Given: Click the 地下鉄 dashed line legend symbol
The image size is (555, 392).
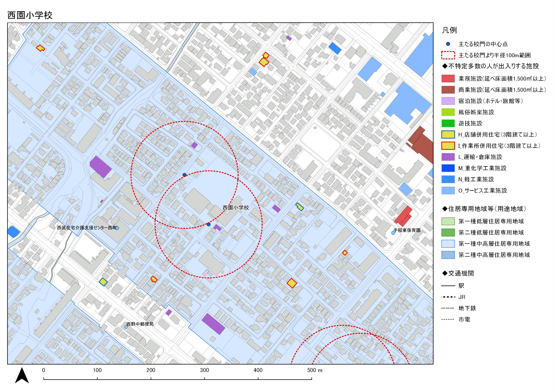Looking at the screenshot, I should coord(448,308).
